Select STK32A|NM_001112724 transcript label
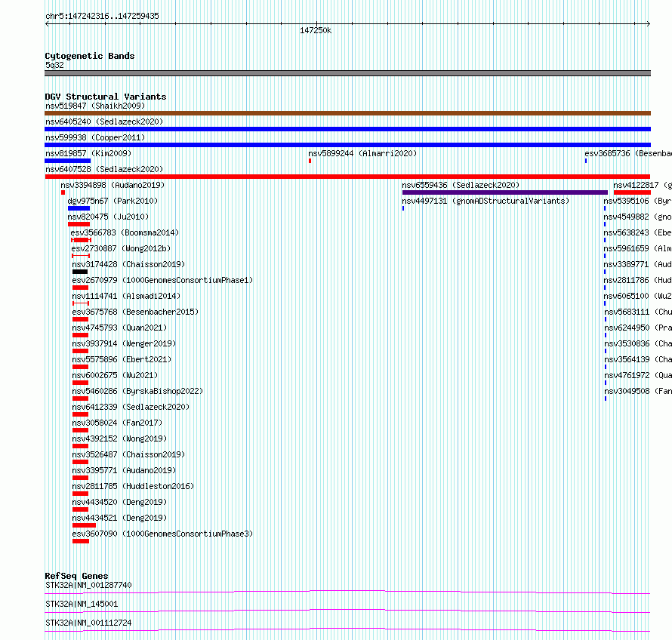 tap(88, 623)
